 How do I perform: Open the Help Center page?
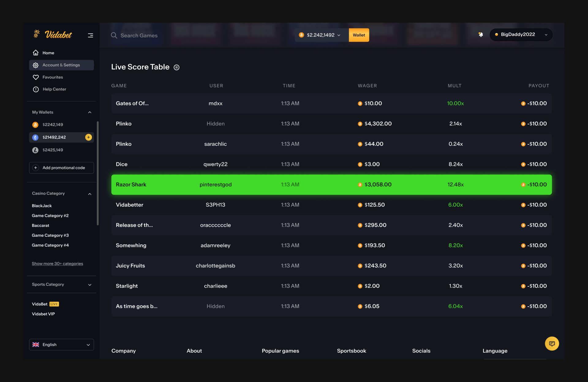[54, 89]
